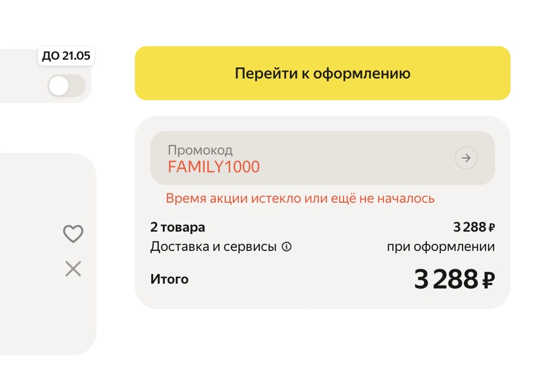Image resolution: width=552 pixels, height=392 pixels.
Task: Click the Доставка и сервисы text
Action: point(213,247)
